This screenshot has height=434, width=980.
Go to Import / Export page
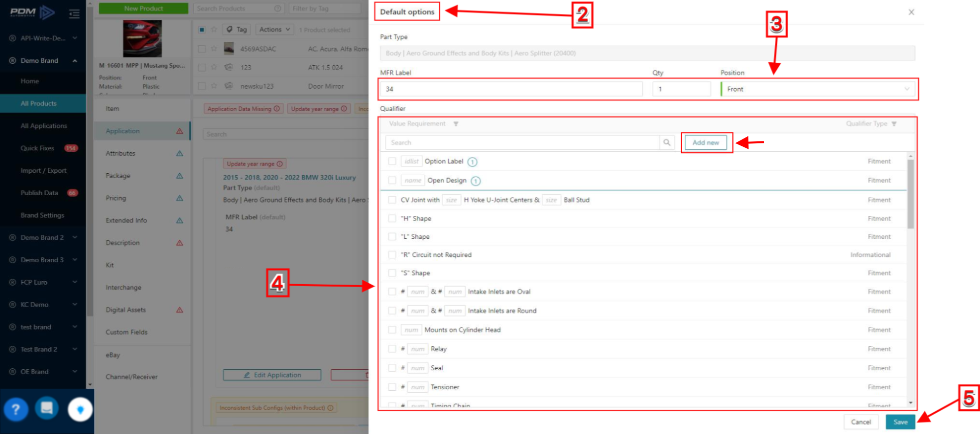point(43,171)
